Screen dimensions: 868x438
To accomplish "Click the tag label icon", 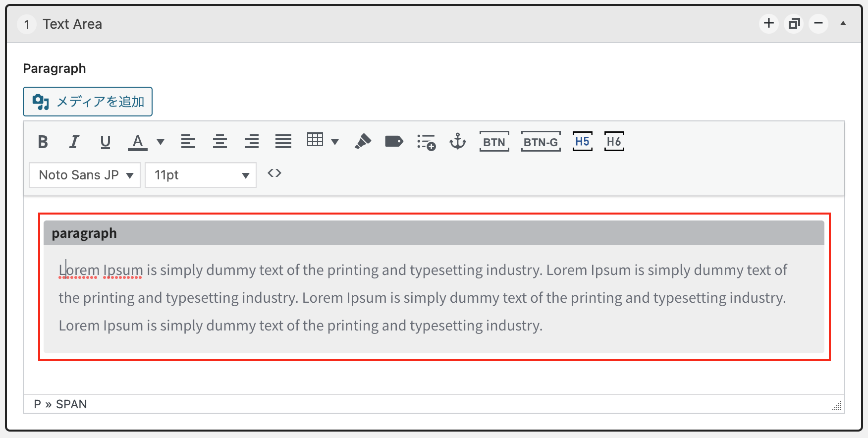I will (x=394, y=142).
